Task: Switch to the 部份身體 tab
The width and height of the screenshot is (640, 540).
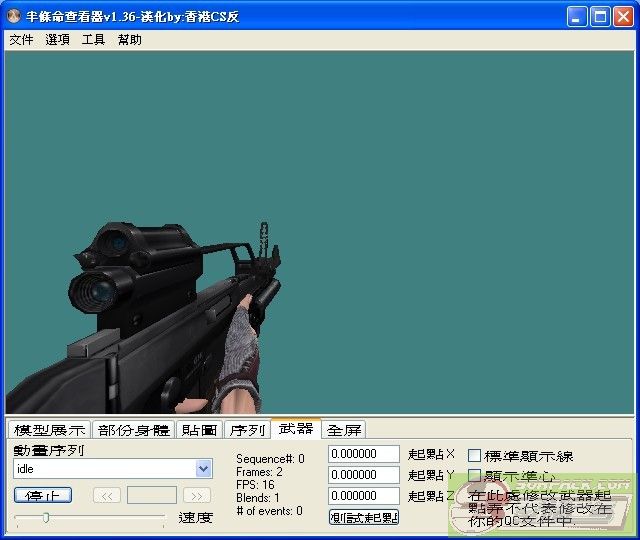Action: click(x=133, y=430)
